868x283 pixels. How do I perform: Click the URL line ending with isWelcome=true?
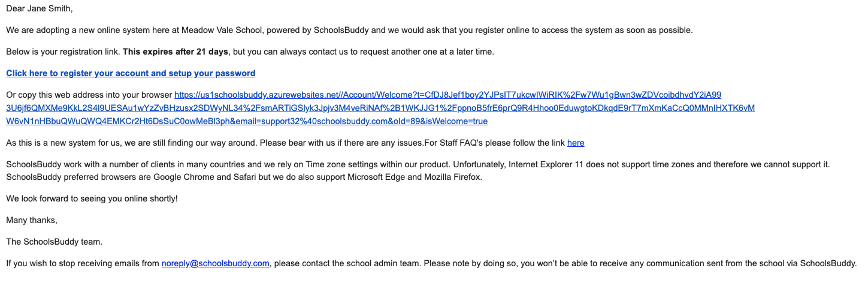(246, 121)
